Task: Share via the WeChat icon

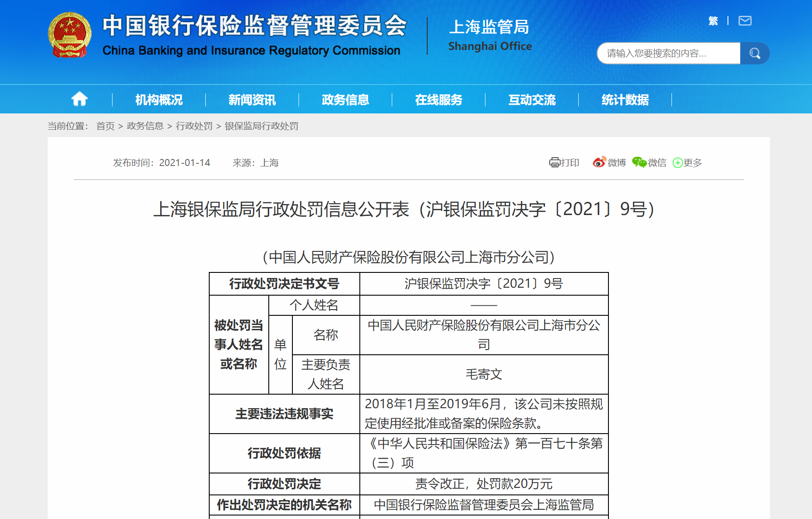Action: 639,162
